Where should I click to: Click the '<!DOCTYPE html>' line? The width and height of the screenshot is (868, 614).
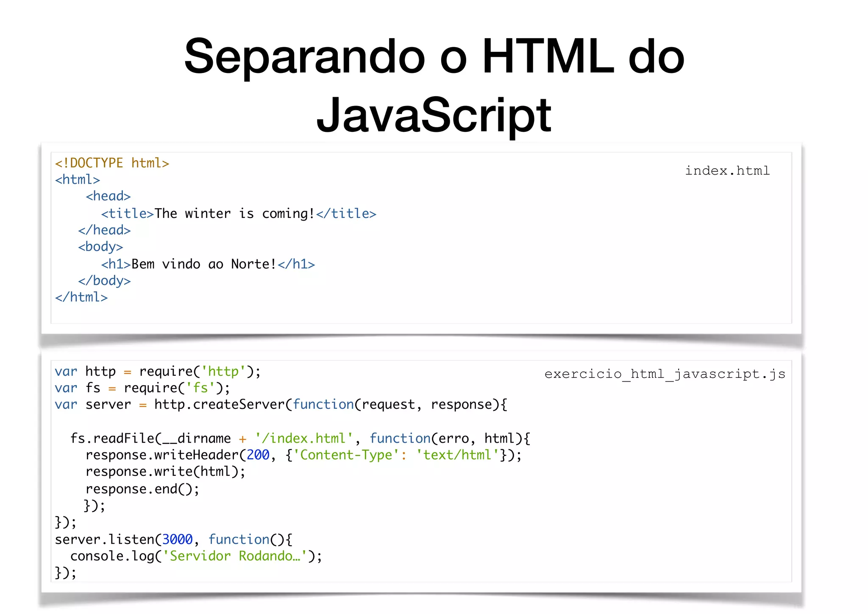click(x=112, y=163)
